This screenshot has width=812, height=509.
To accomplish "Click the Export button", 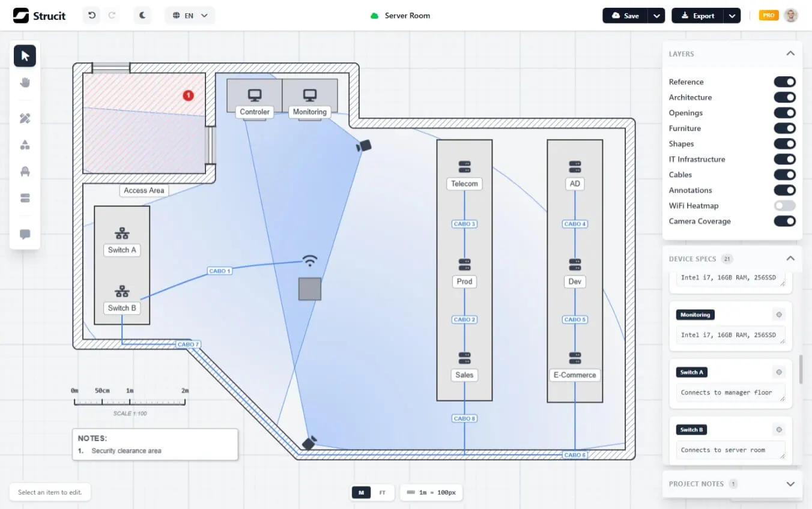I will coord(698,16).
